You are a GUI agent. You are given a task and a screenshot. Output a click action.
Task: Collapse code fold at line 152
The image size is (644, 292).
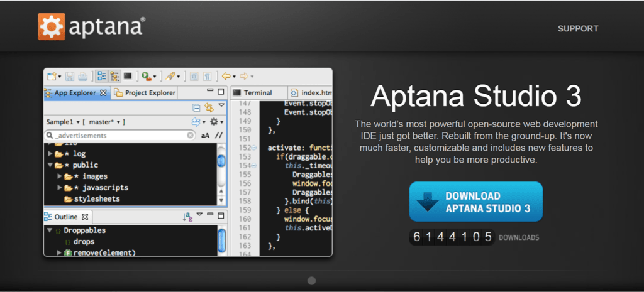coord(253,148)
